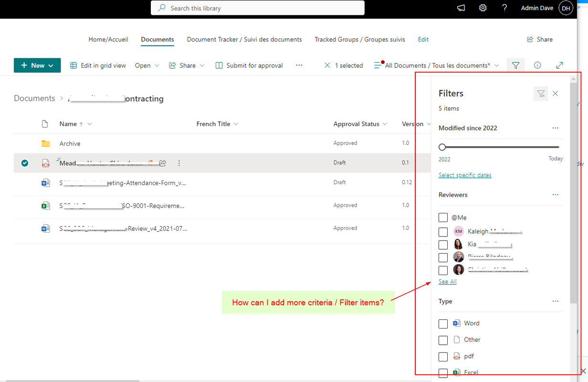Click Select specific dates link

[465, 175]
